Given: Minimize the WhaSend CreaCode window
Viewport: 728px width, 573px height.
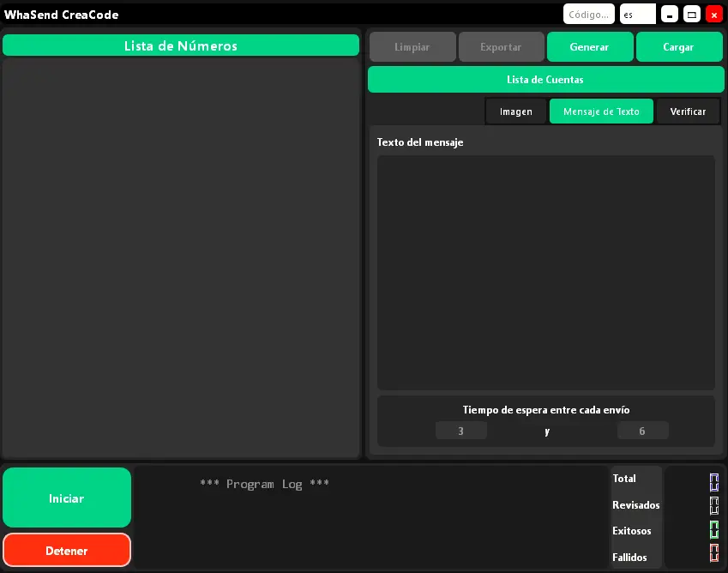Looking at the screenshot, I should (x=670, y=14).
